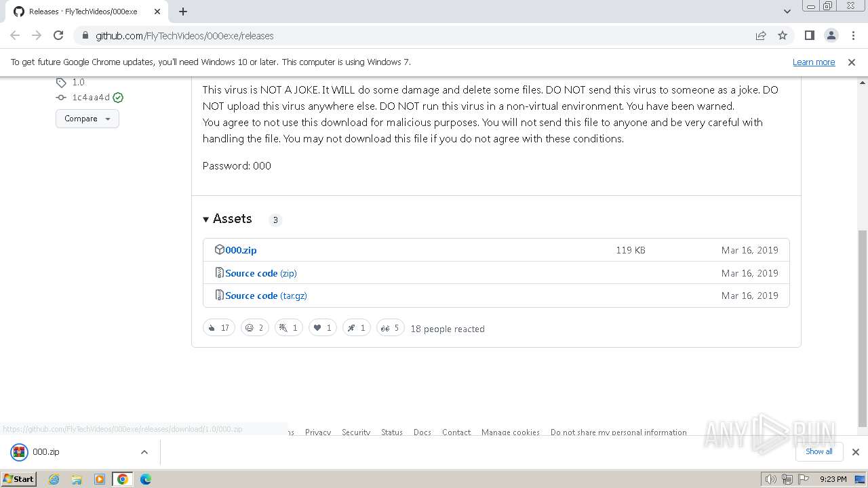This screenshot has width=868, height=488.
Task: Open the 1.0 tag link
Action: (x=78, y=82)
